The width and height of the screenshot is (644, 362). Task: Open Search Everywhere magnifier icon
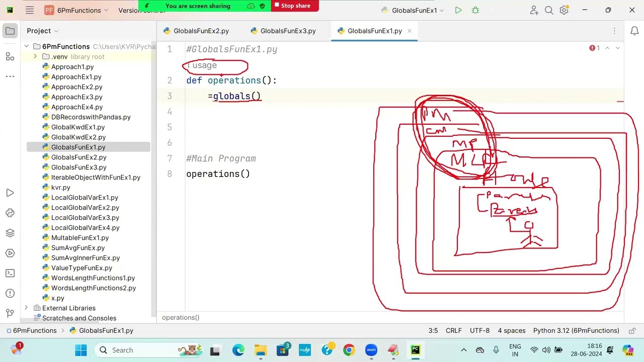pos(549,10)
